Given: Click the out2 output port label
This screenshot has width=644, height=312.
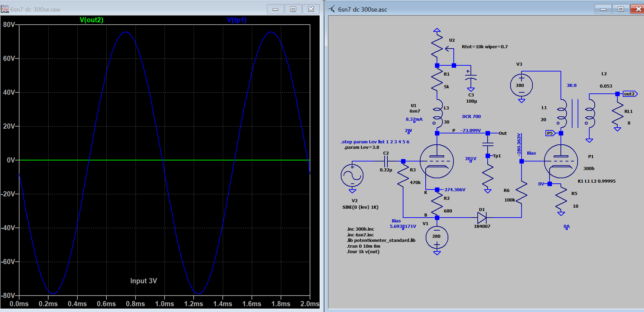Looking at the screenshot, I should (x=630, y=94).
